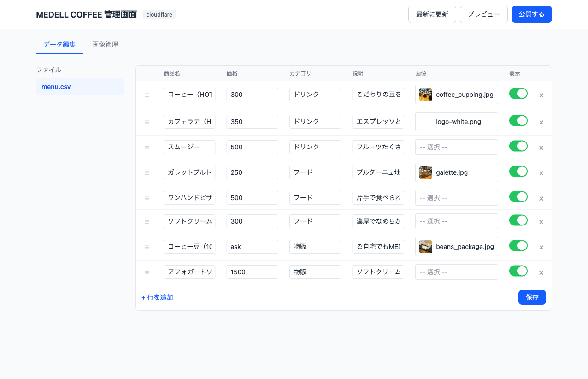Click the drag handle on the コーヒー豆 row
The image size is (588, 379).
147,247
